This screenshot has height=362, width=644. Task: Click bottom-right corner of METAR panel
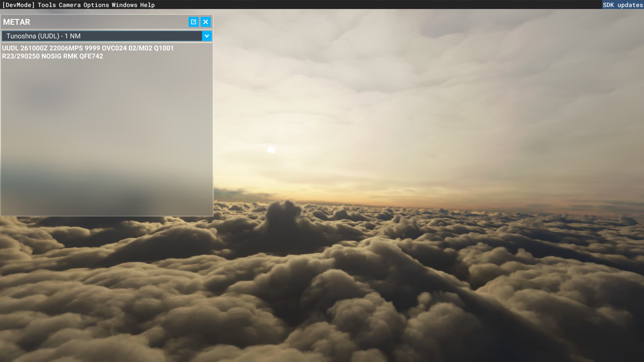pos(212,215)
